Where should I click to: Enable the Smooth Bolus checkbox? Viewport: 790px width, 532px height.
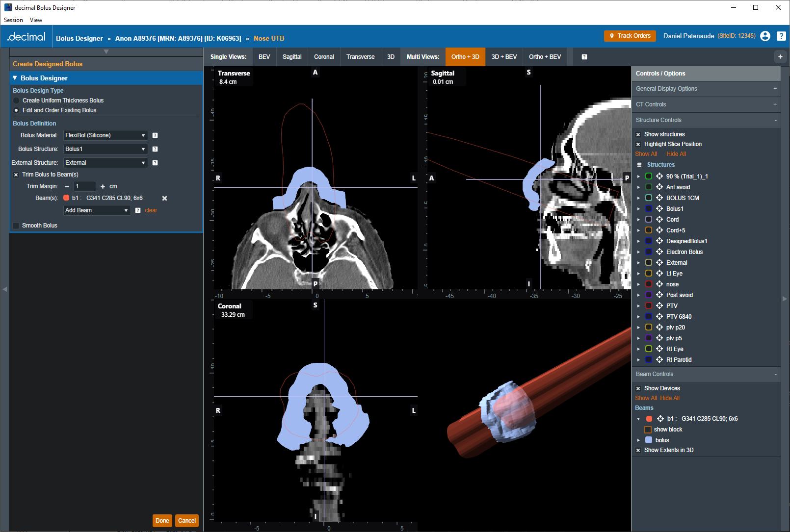click(x=16, y=226)
